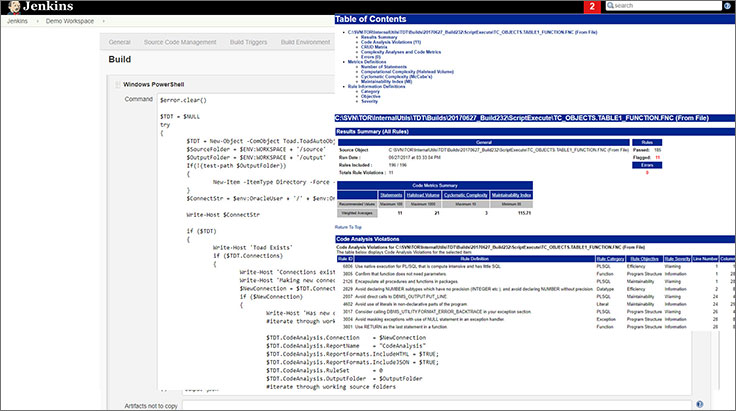This screenshot has height=411, width=736.
Task: Grab the Windows PowerShell step drag handle
Action: [117, 84]
